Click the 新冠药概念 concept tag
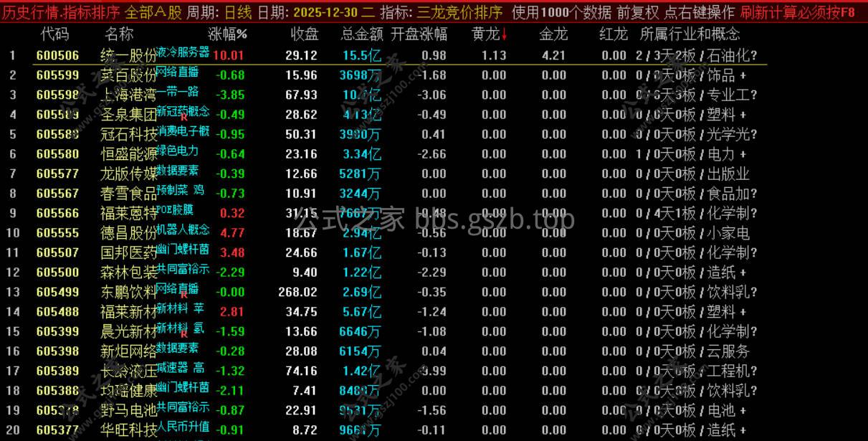Screen dimensions: 868x441 [183, 110]
